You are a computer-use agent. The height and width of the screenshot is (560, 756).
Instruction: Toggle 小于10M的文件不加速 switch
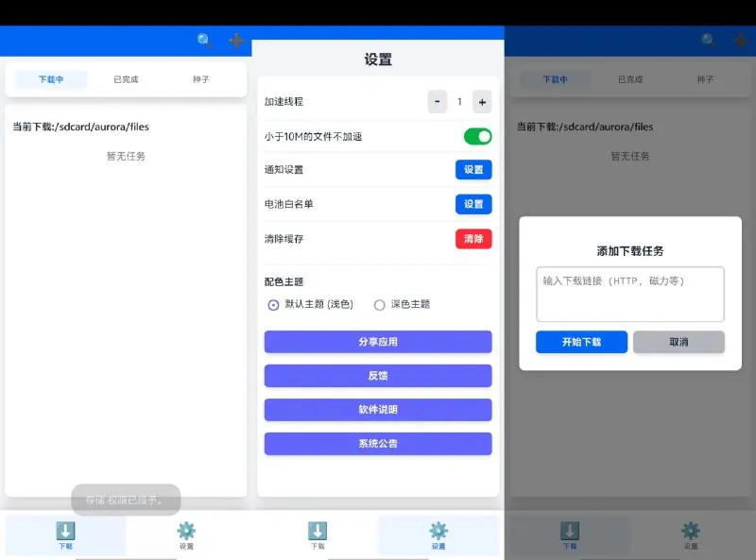click(x=477, y=136)
